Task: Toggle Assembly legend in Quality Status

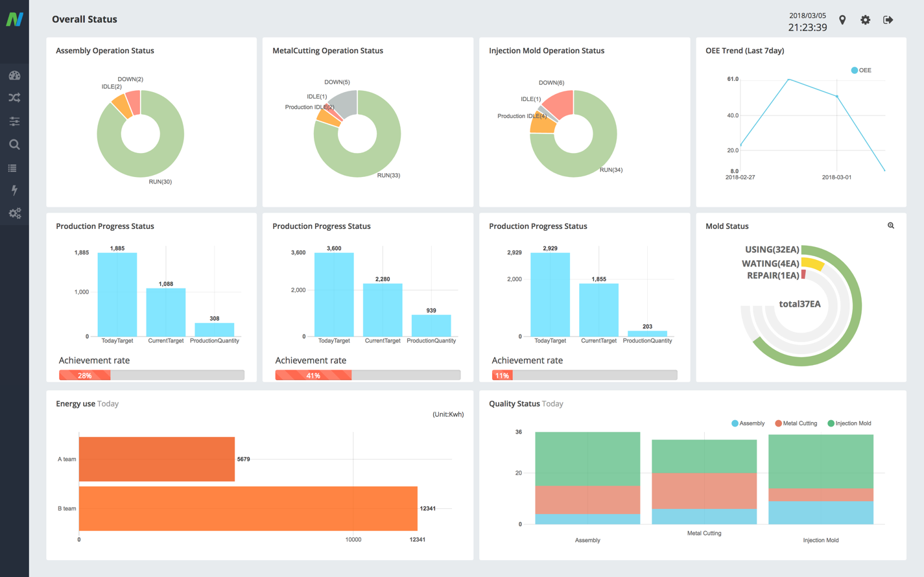Action: pyautogui.click(x=748, y=423)
